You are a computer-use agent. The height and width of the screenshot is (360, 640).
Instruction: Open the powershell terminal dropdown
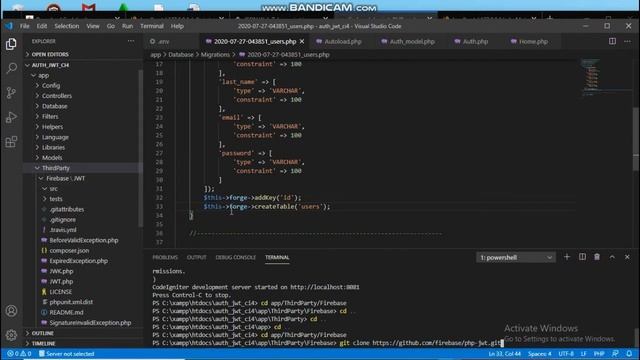pyautogui.click(x=516, y=257)
